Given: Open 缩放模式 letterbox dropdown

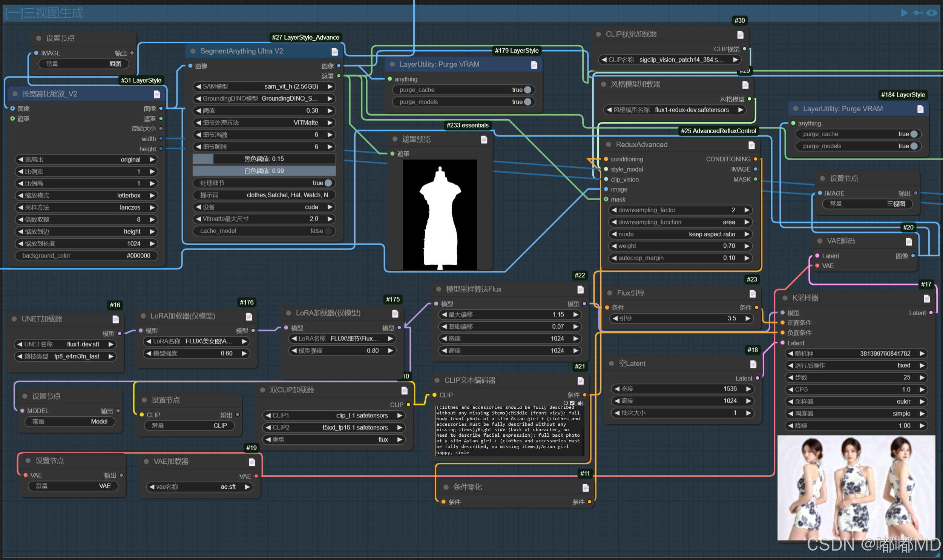Looking at the screenshot, I should (x=86, y=195).
